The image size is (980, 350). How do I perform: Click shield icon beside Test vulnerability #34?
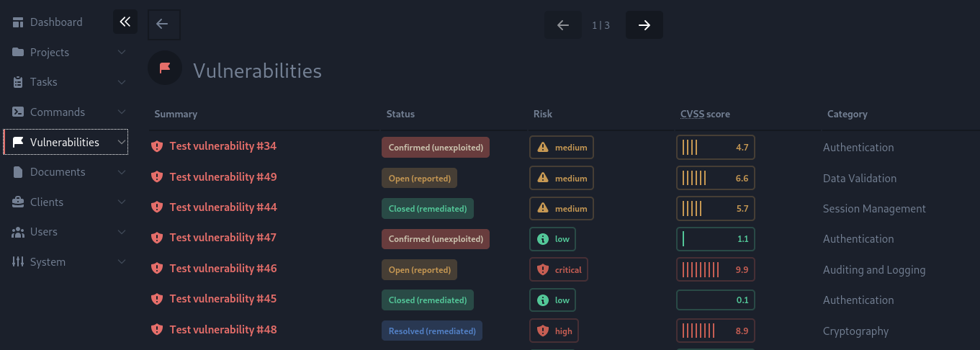157,146
